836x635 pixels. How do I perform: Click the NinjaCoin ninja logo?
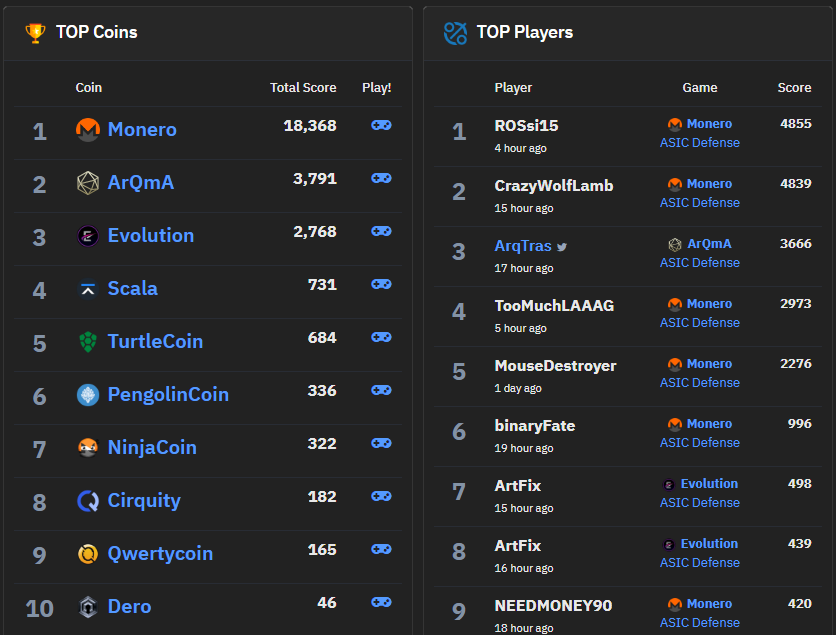[x=88, y=448]
